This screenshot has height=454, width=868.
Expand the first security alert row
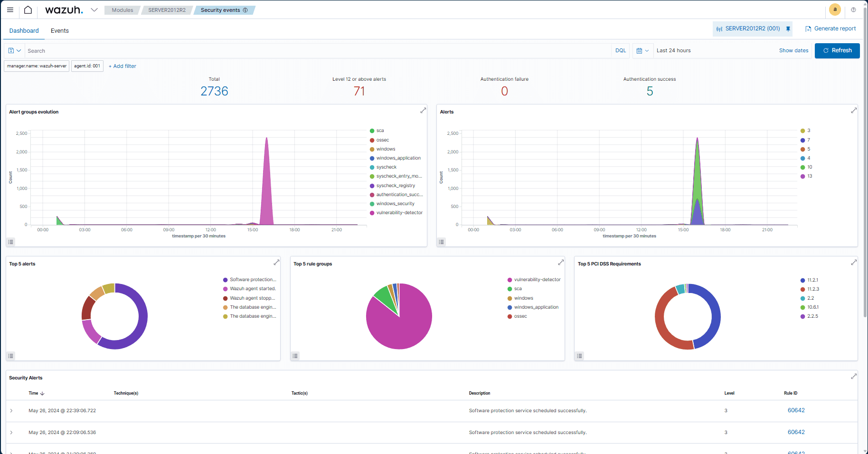11,411
